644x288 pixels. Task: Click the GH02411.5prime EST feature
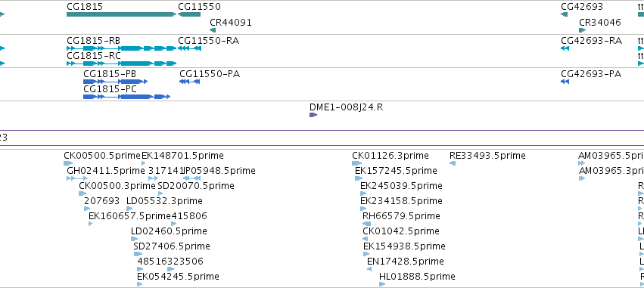pyautogui.click(x=77, y=178)
